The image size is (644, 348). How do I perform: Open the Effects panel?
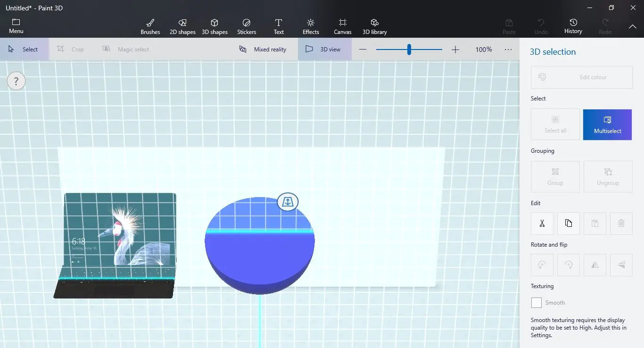(311, 26)
